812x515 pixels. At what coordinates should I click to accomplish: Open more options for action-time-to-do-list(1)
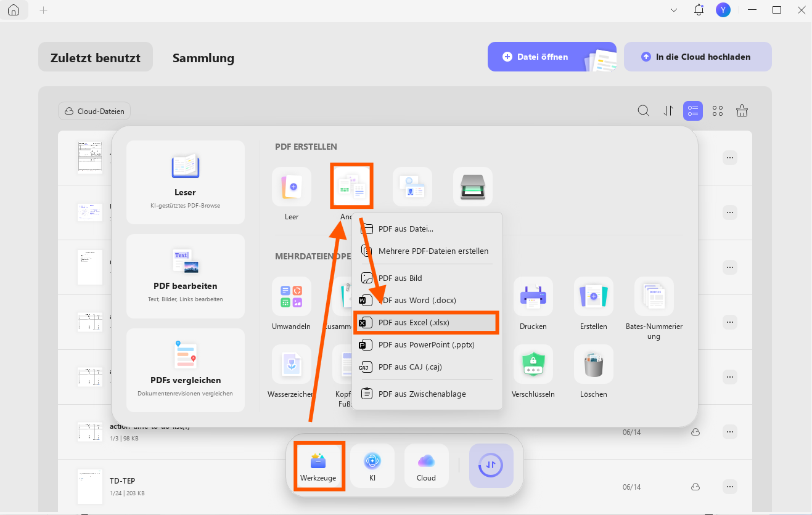click(730, 432)
